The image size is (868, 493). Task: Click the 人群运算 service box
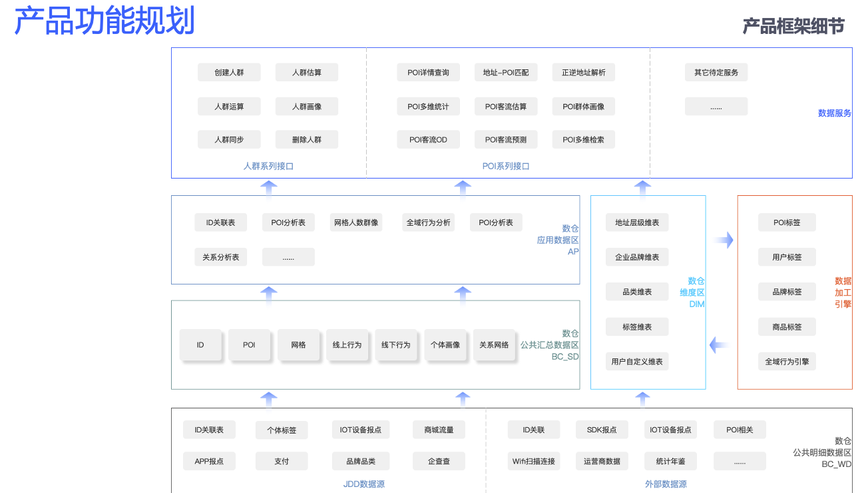coord(229,106)
